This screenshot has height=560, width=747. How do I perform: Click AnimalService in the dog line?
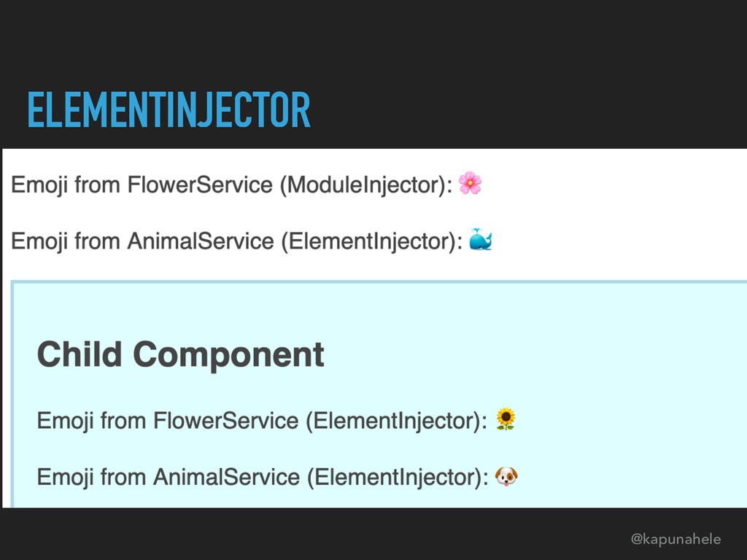(227, 478)
